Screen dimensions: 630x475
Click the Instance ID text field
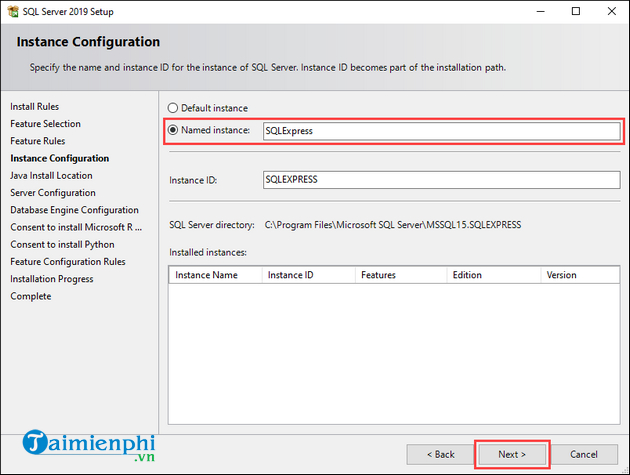click(x=441, y=180)
